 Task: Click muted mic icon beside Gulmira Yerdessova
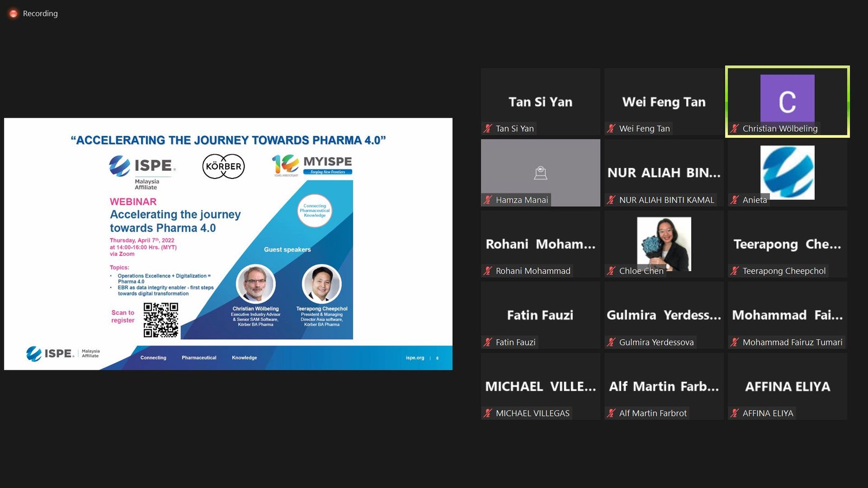(611, 342)
